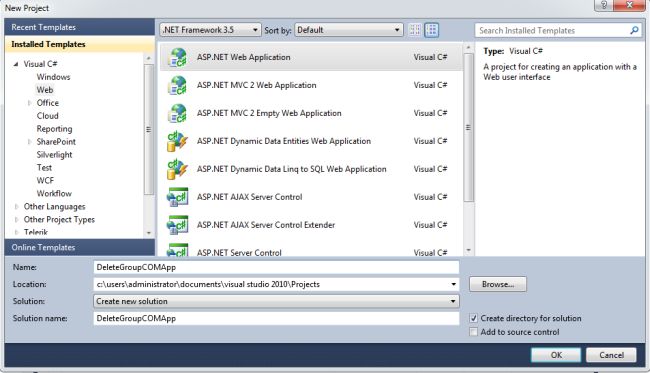Open the Recent Templates section
This screenshot has height=373, width=650.
click(x=80, y=27)
